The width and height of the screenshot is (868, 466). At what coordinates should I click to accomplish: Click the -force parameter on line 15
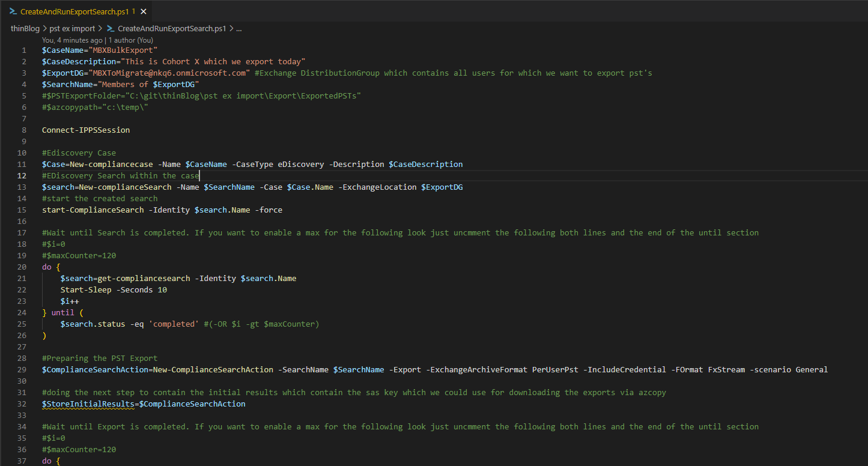(269, 210)
